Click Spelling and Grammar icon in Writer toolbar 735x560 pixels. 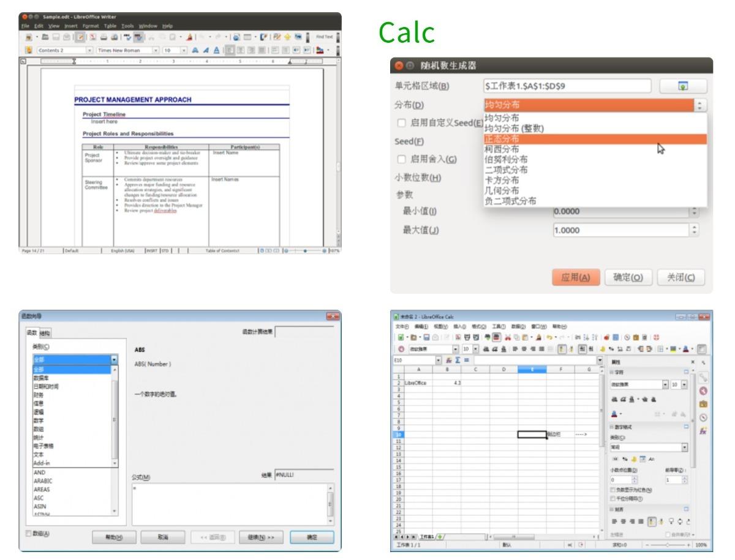point(127,37)
